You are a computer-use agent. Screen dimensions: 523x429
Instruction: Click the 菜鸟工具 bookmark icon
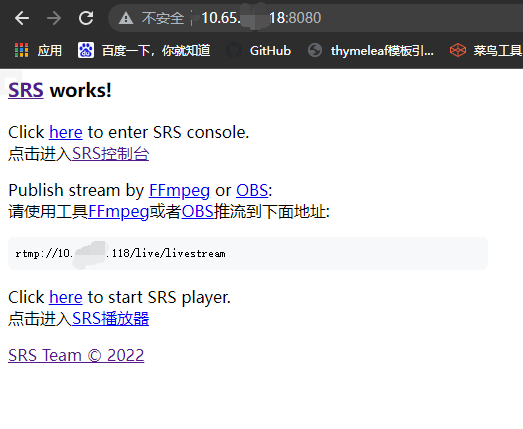click(x=458, y=50)
